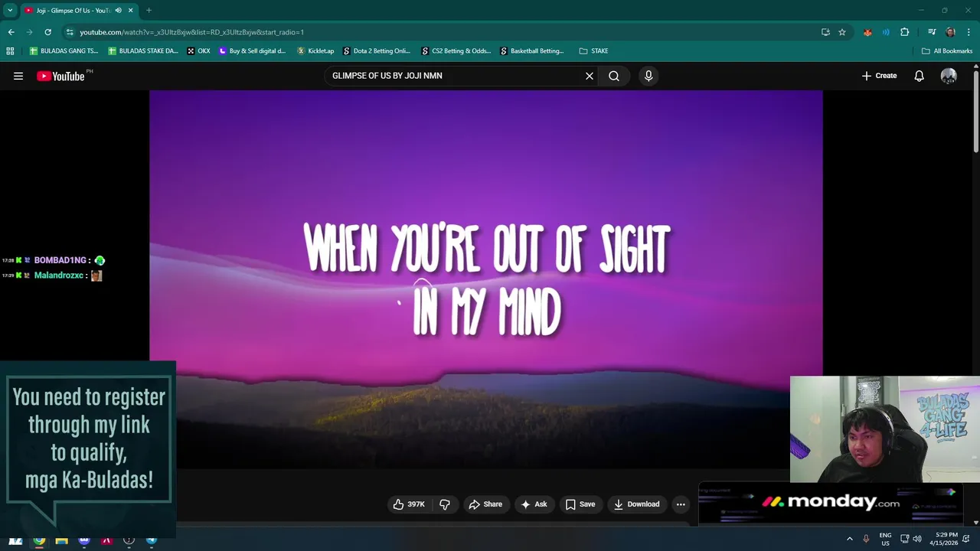Reload the page with the refresh icon

coord(47,32)
